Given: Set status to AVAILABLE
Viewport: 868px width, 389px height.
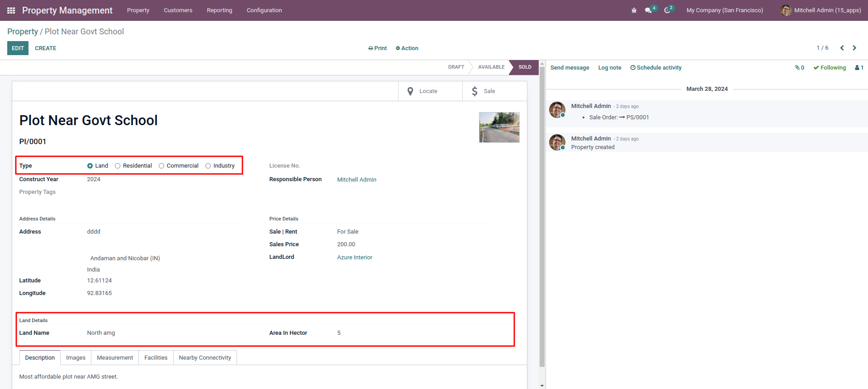Looking at the screenshot, I should click(x=491, y=67).
